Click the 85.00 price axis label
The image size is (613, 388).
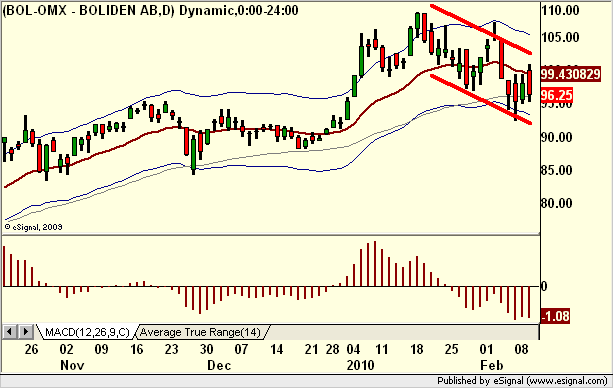[x=557, y=170]
